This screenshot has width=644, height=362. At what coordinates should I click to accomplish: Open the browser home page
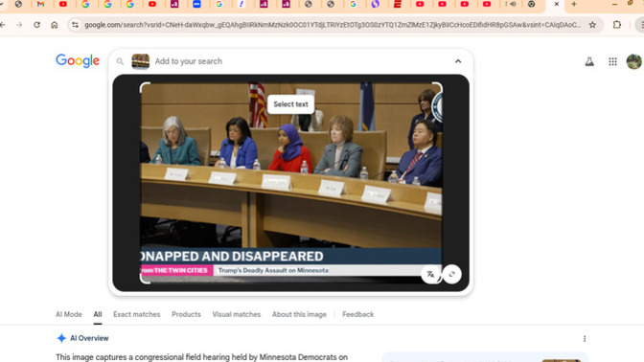(55, 25)
